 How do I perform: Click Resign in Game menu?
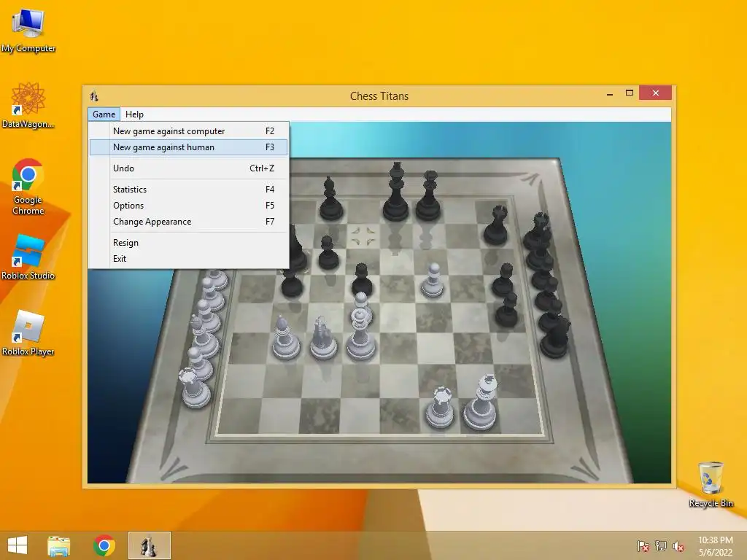click(x=189, y=242)
